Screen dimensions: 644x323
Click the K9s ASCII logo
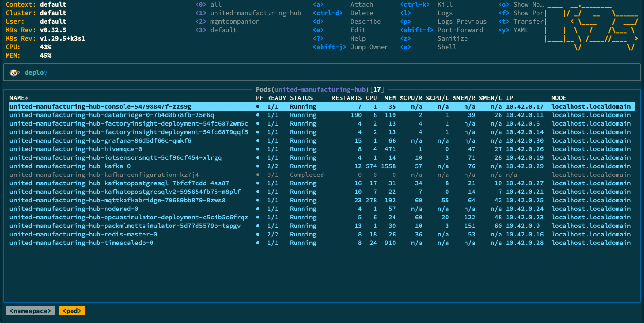coord(591,26)
